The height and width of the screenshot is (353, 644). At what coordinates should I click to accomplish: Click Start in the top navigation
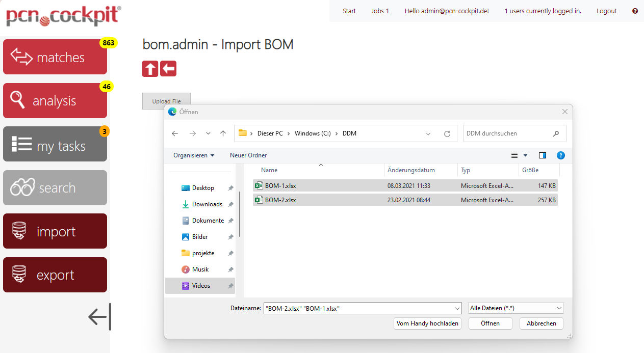pos(349,11)
